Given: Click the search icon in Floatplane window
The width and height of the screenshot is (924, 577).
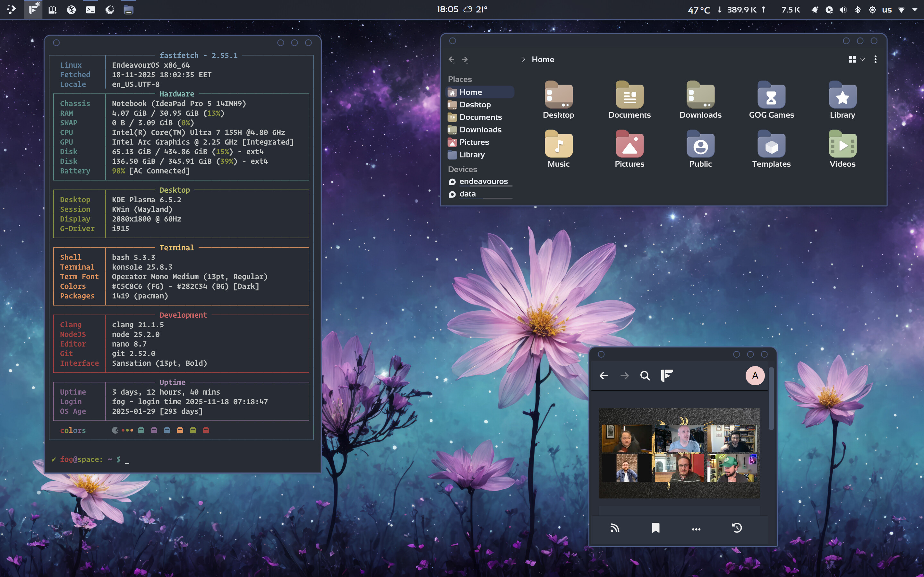Looking at the screenshot, I should 645,376.
